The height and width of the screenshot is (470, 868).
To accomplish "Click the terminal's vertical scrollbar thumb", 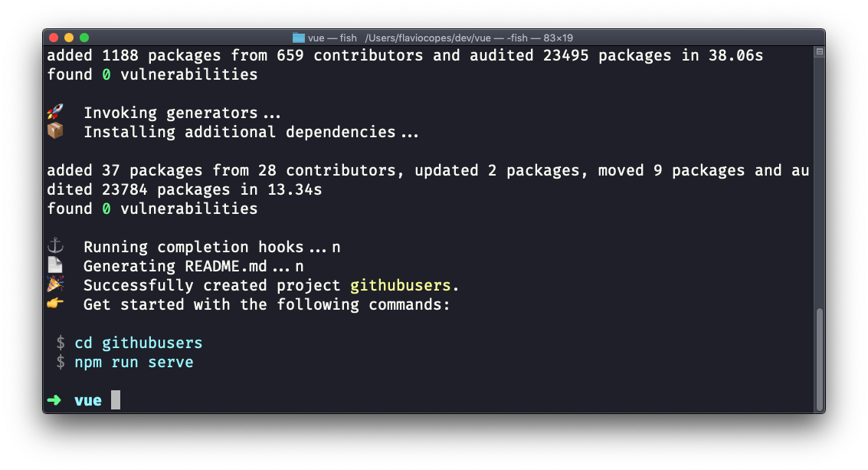I will pyautogui.click(x=819, y=359).
